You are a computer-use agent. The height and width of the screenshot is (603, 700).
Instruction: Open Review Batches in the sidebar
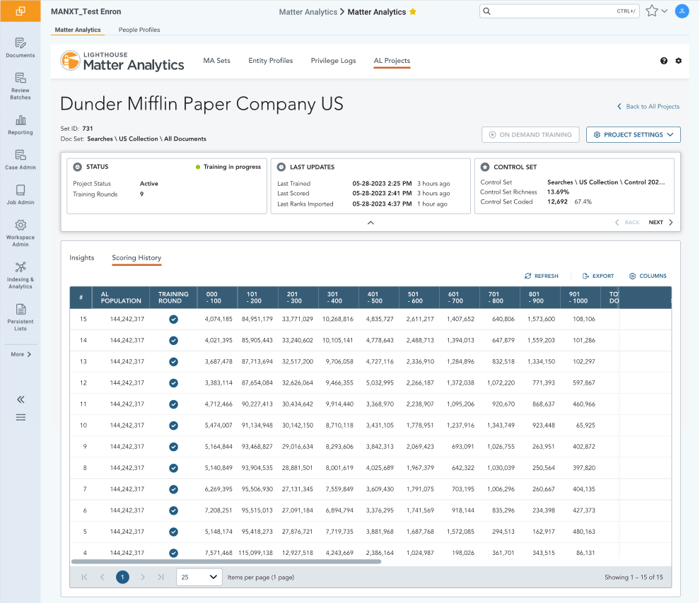click(20, 86)
